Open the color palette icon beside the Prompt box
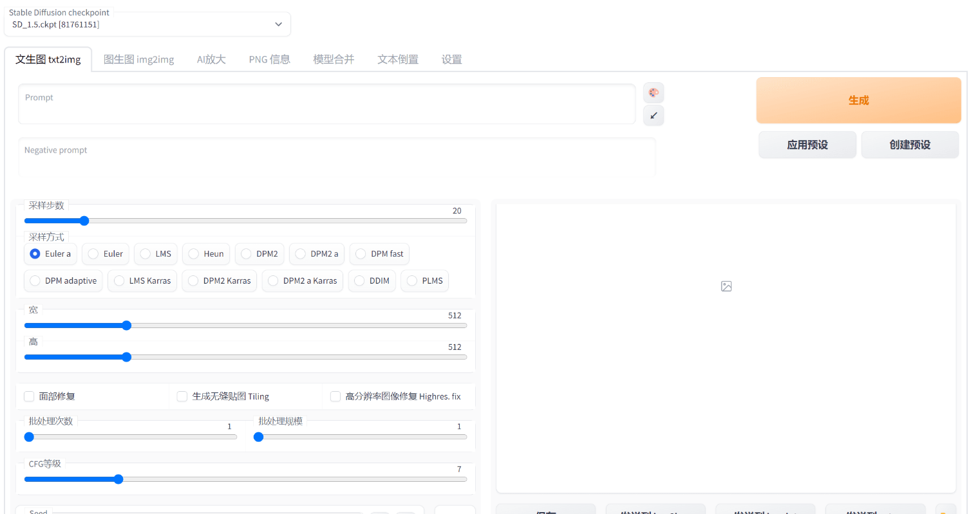The image size is (980, 514). (654, 93)
